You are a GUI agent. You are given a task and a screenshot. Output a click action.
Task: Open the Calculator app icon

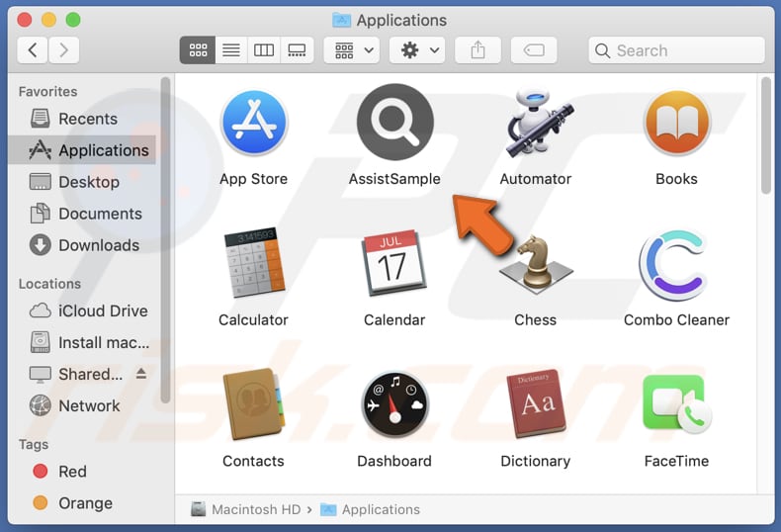point(254,262)
